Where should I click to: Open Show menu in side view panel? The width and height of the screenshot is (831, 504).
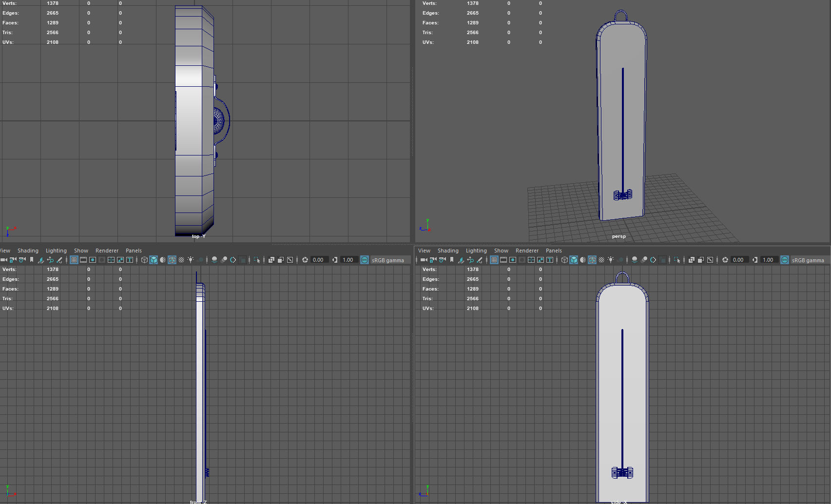point(501,251)
